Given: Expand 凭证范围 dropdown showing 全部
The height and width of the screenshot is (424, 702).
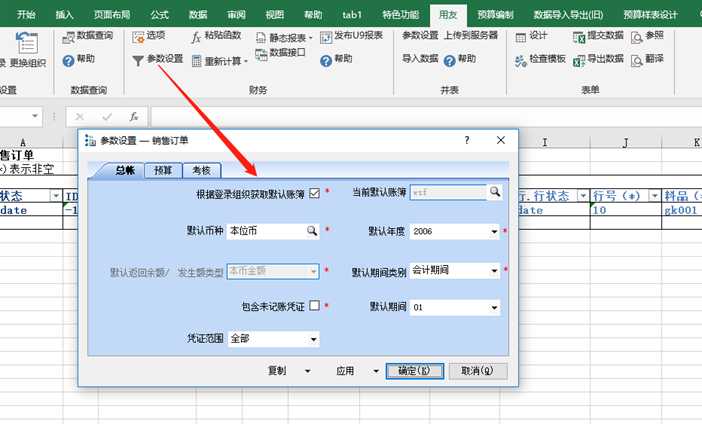Looking at the screenshot, I should [x=314, y=339].
